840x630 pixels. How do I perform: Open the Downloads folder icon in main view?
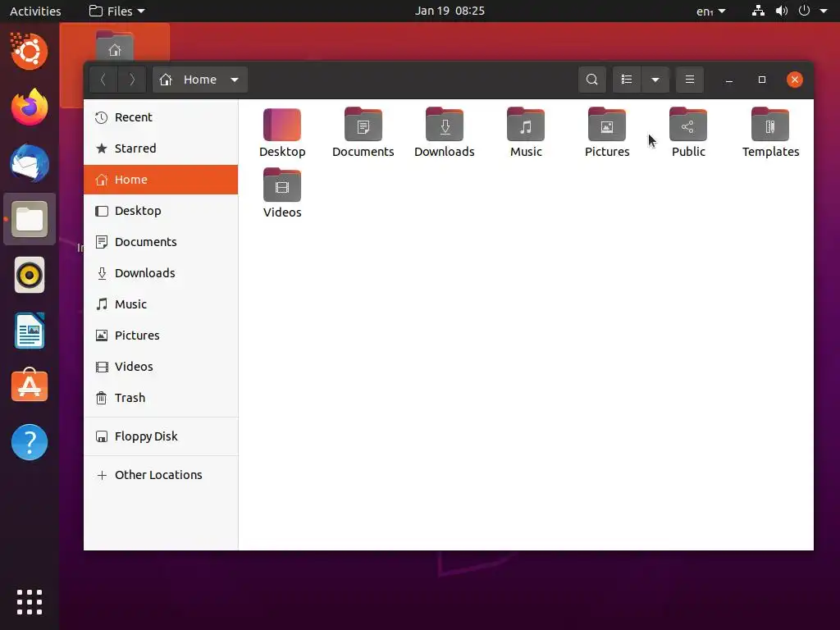click(x=445, y=126)
